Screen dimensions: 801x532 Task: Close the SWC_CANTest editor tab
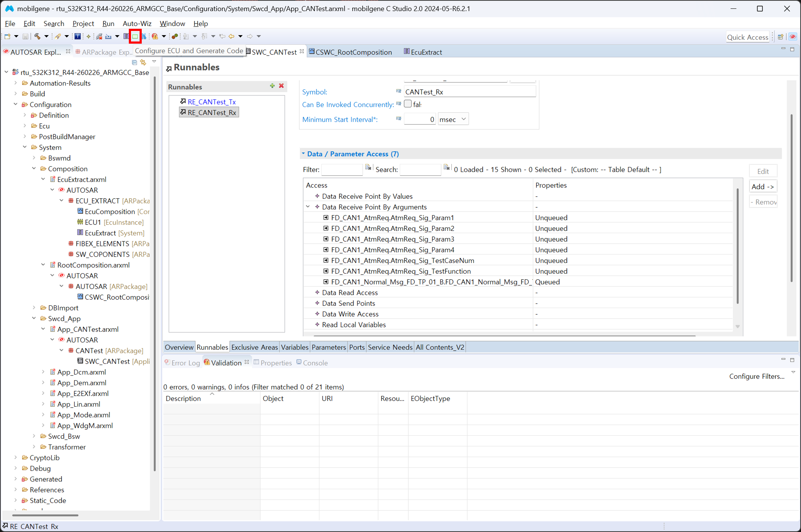[x=302, y=51]
